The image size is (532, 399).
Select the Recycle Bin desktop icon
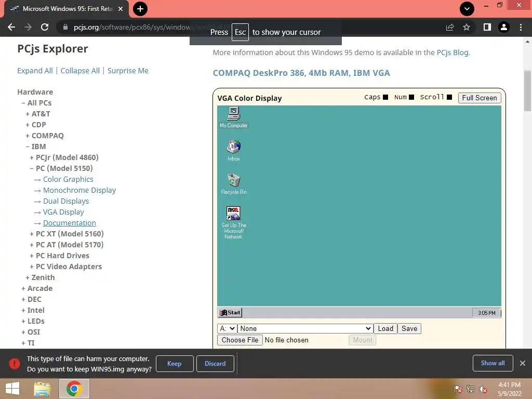point(233,184)
